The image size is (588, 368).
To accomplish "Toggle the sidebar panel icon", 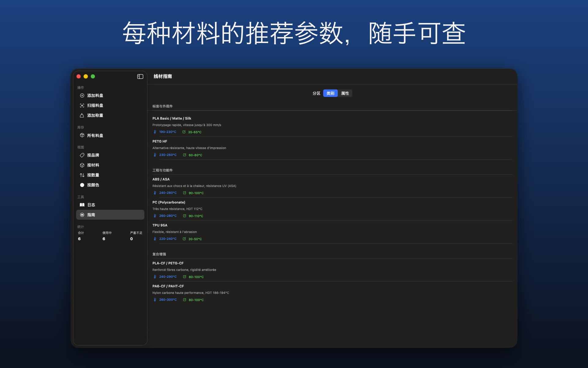I will pos(140,77).
